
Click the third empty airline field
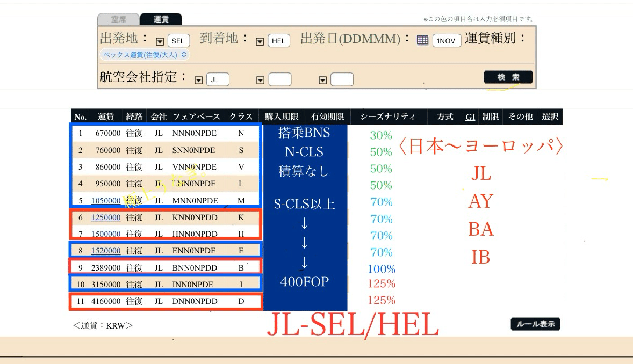[x=342, y=79]
